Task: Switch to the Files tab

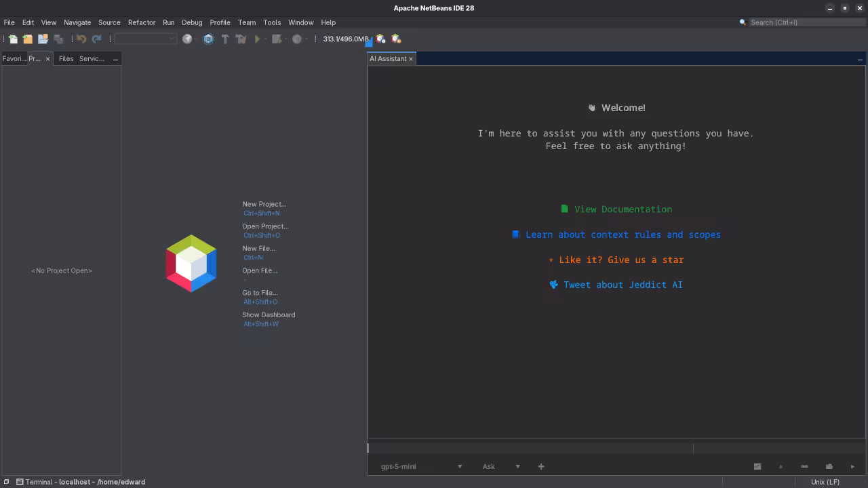Action: point(65,58)
